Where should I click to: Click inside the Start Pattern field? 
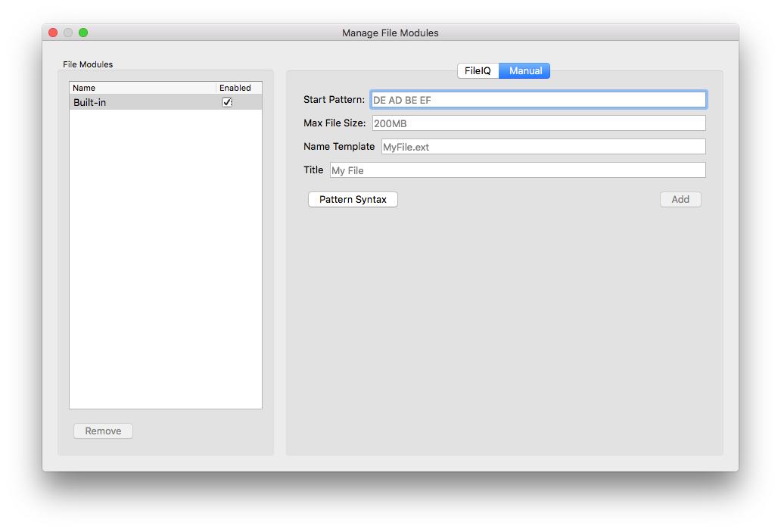click(x=537, y=99)
